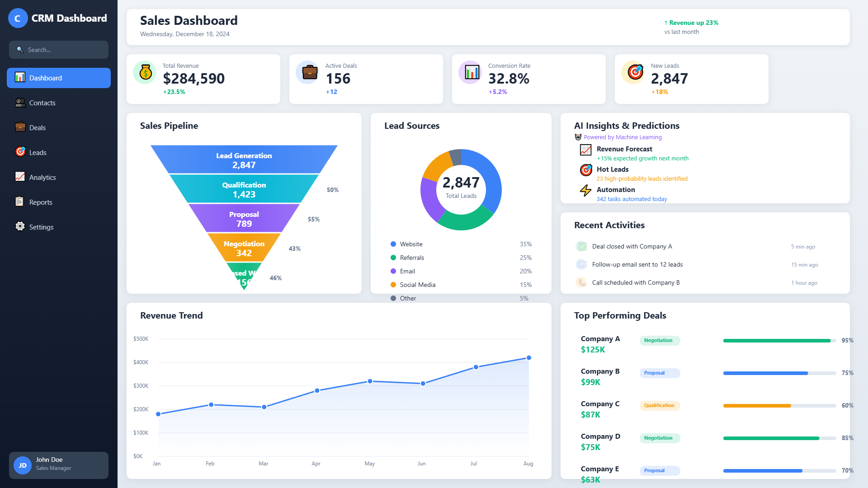Click "Call scheduled with Company B" text
This screenshot has width=868, height=488.
coord(636,282)
